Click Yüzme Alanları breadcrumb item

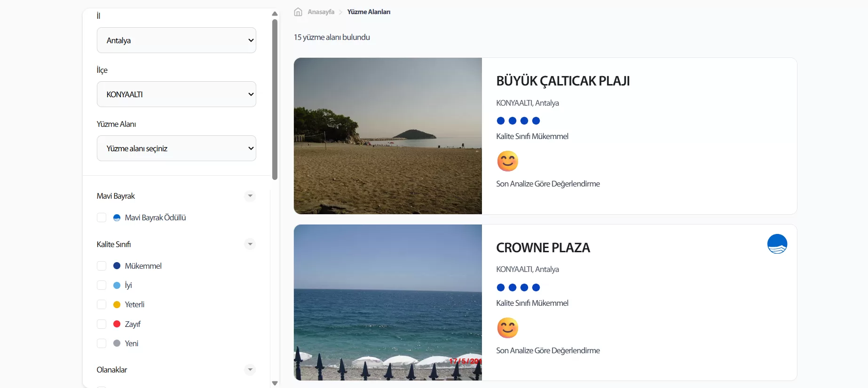coord(369,12)
